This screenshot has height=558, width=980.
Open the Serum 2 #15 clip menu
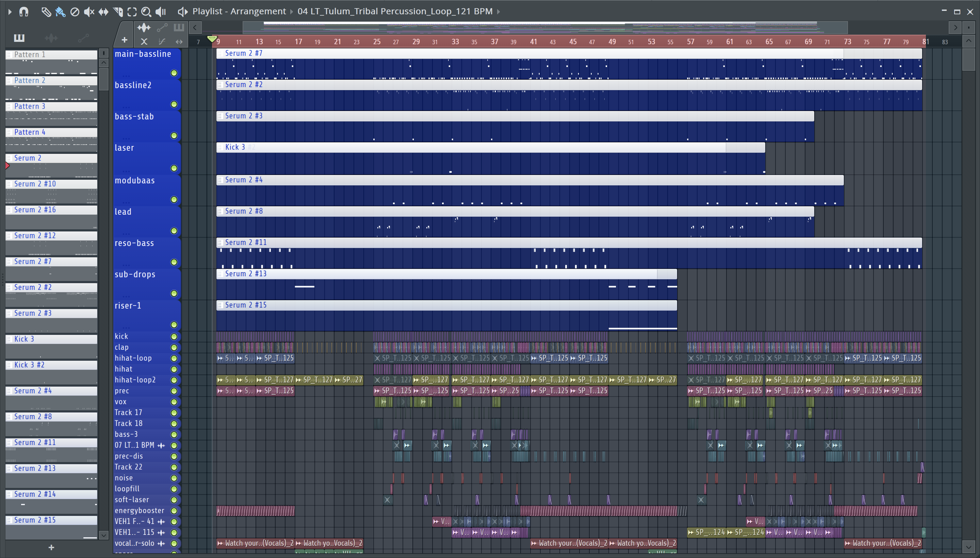pyautogui.click(x=220, y=306)
